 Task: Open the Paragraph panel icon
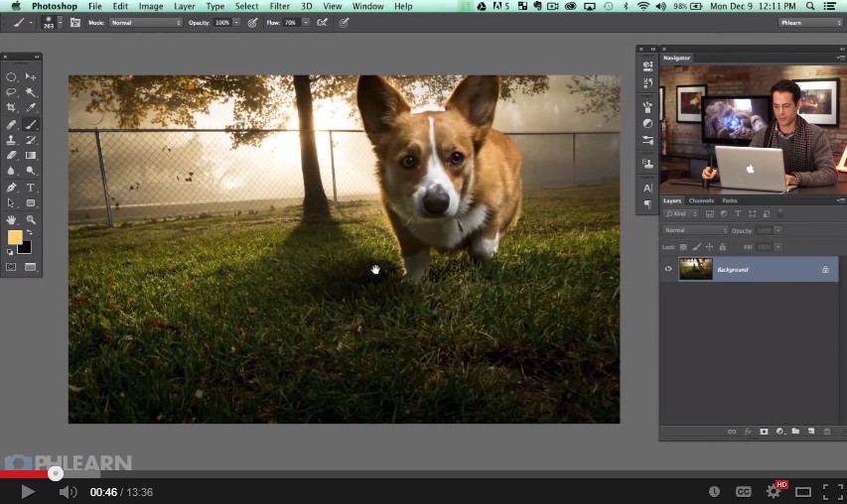[647, 204]
